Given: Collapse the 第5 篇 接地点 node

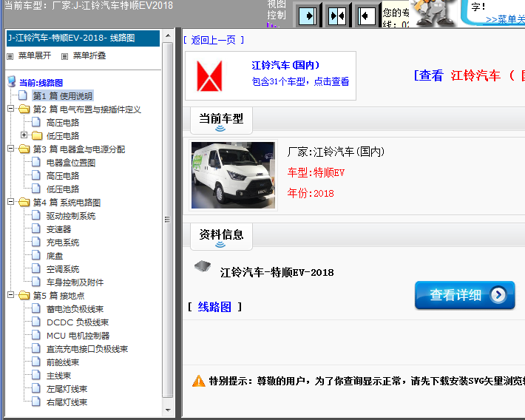Looking at the screenshot, I should 10,295.
